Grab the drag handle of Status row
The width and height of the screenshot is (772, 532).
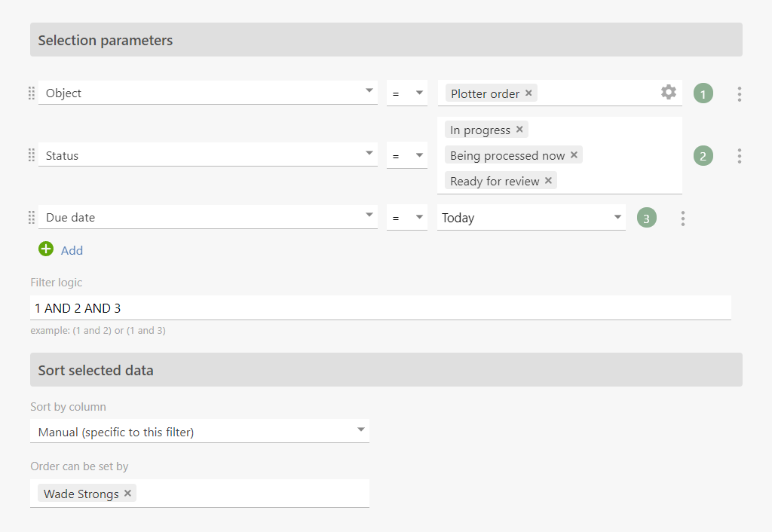coord(32,155)
